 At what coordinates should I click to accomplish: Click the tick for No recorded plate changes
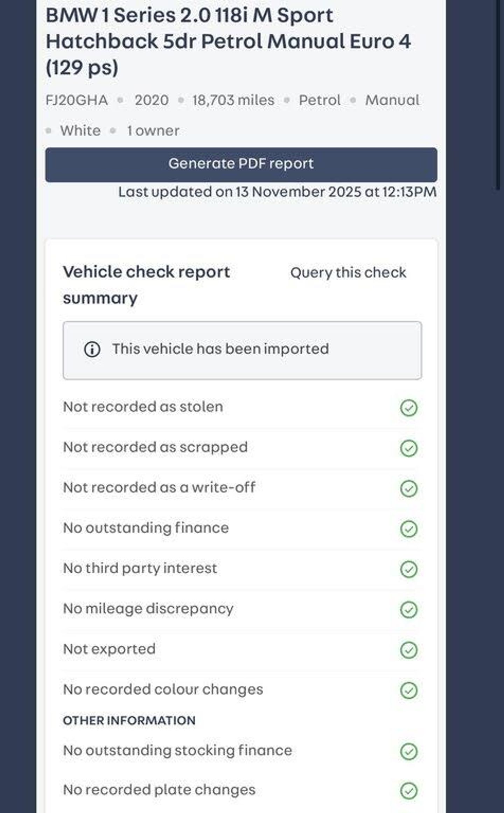point(408,791)
